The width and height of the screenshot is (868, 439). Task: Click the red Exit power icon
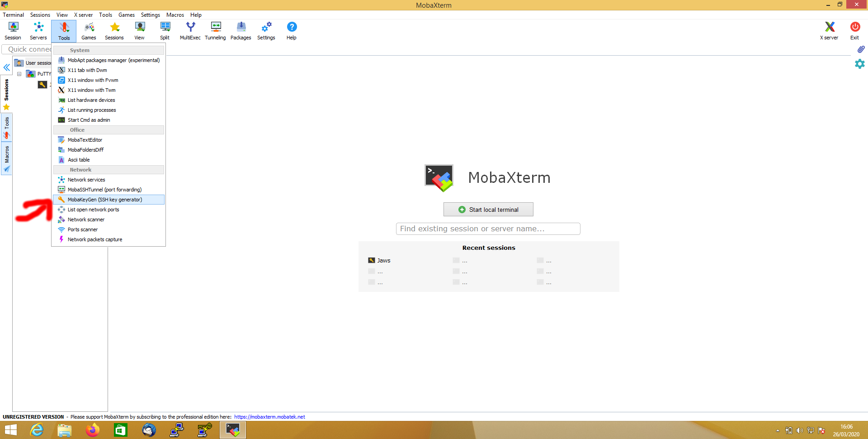854,31
